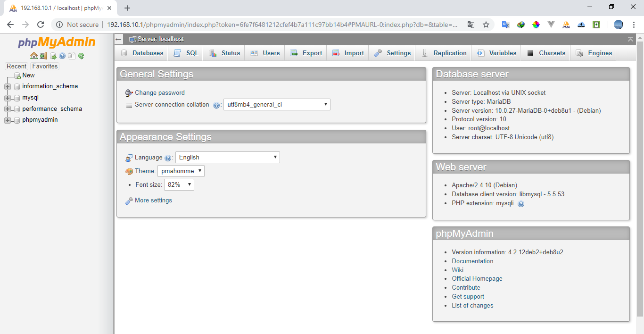
Task: Open phpMyAdmin documentation blue help icon in sidebar
Action: click(62, 56)
